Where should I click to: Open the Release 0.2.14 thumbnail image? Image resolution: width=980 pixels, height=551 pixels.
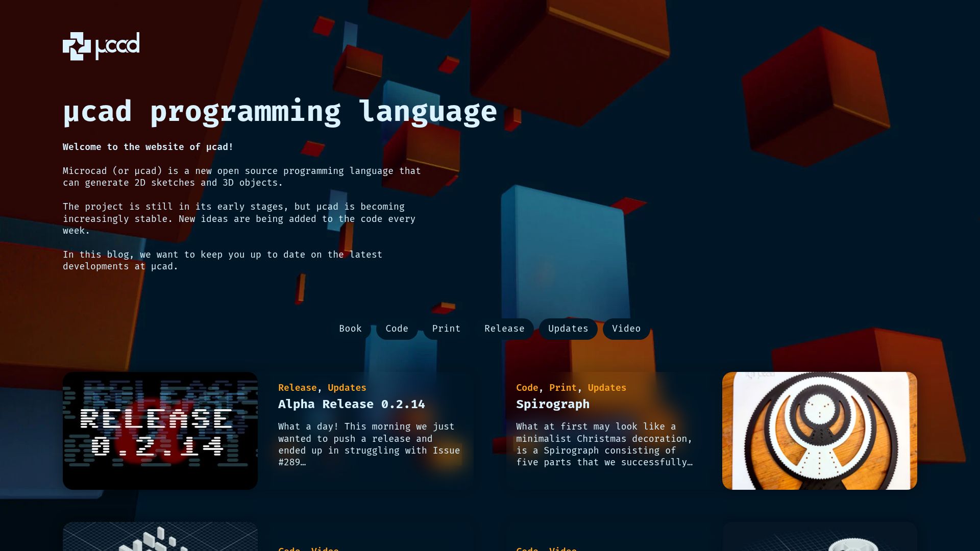coord(160,431)
